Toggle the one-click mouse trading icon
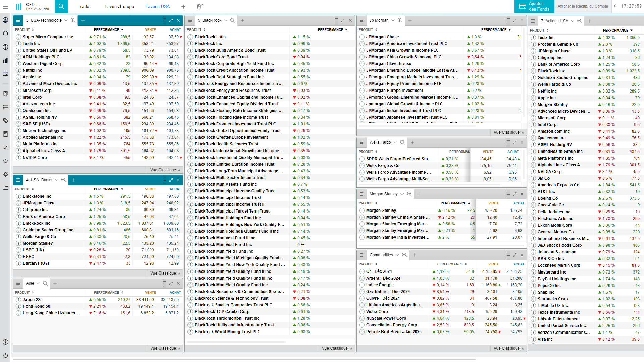 coord(200,6)
